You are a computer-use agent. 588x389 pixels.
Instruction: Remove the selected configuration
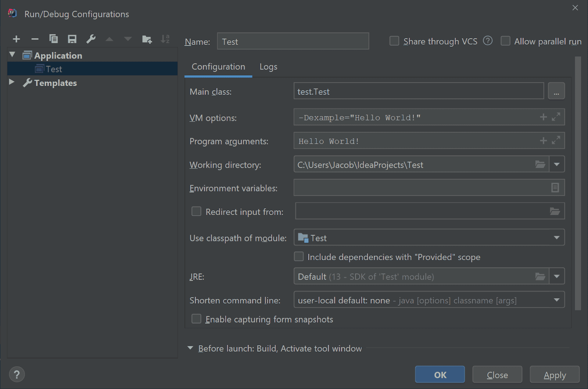(35, 39)
